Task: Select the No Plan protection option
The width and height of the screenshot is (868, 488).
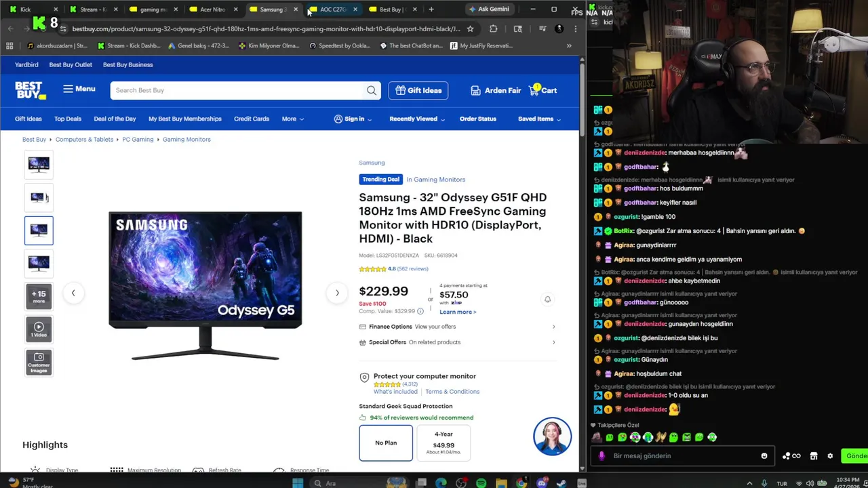Action: click(386, 443)
